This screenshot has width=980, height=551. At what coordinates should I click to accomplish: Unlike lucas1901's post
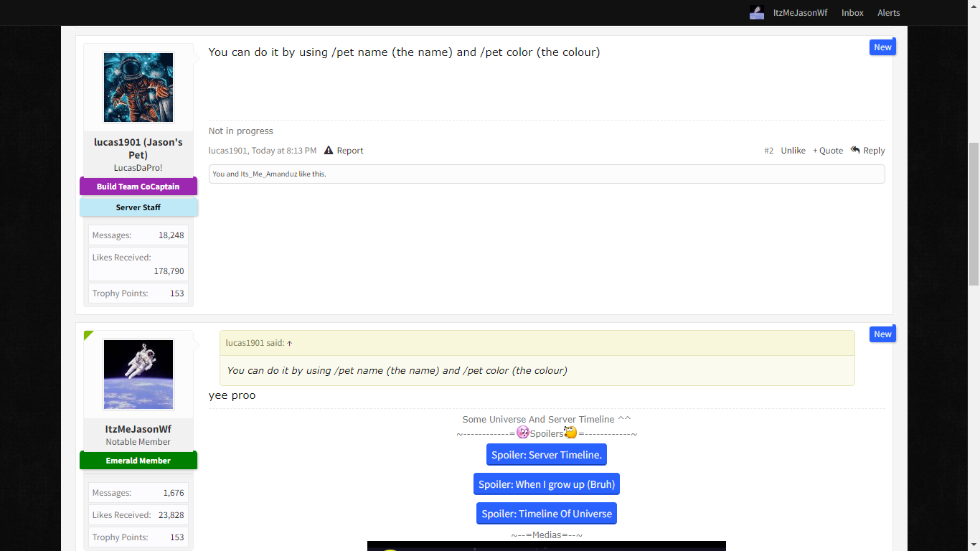[x=793, y=151]
